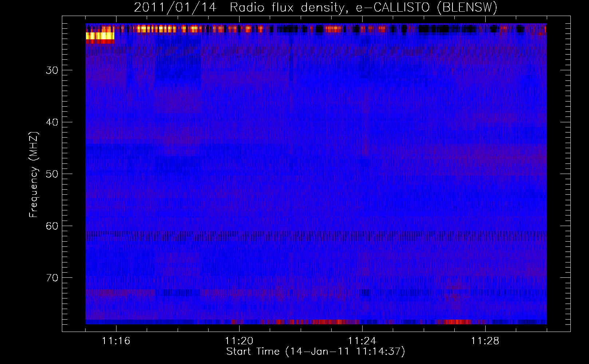Select the 40 MHz frequency tick label
The height and width of the screenshot is (364, 589).
click(52, 122)
